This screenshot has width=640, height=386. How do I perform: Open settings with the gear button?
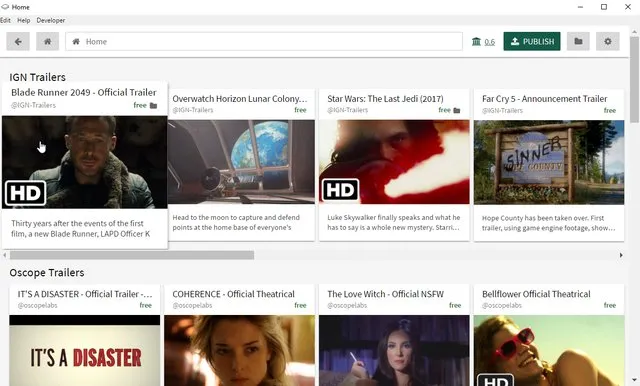[608, 42]
